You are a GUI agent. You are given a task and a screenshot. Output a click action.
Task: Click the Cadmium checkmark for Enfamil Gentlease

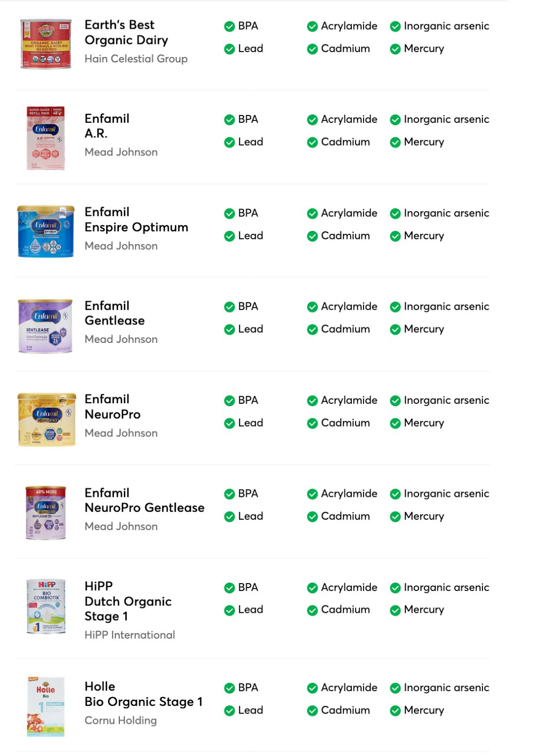click(312, 329)
